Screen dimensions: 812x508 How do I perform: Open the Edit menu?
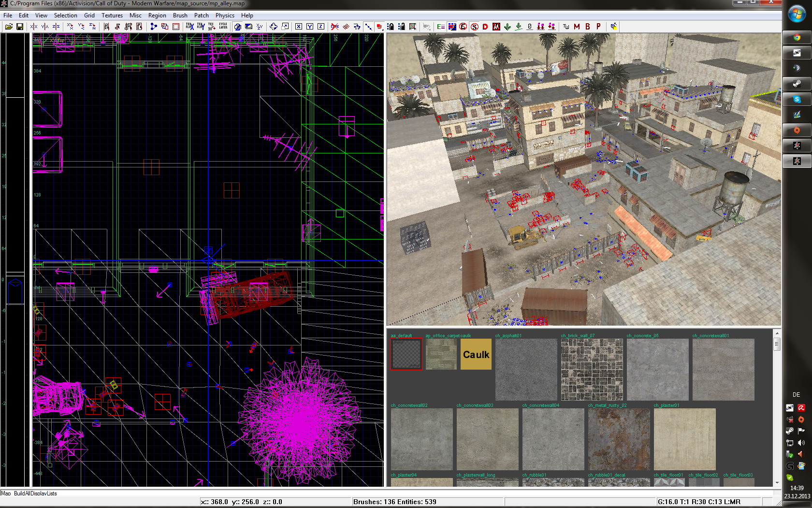[x=24, y=15]
